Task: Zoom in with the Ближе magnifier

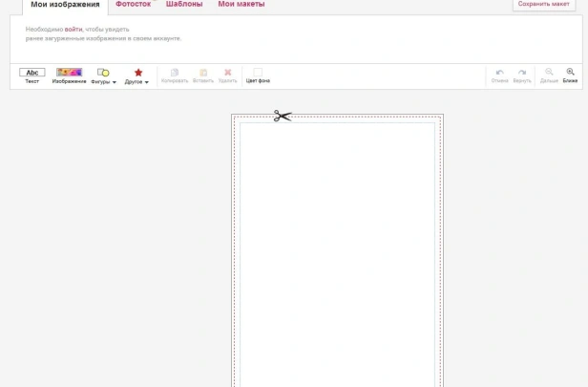Action: (x=570, y=73)
